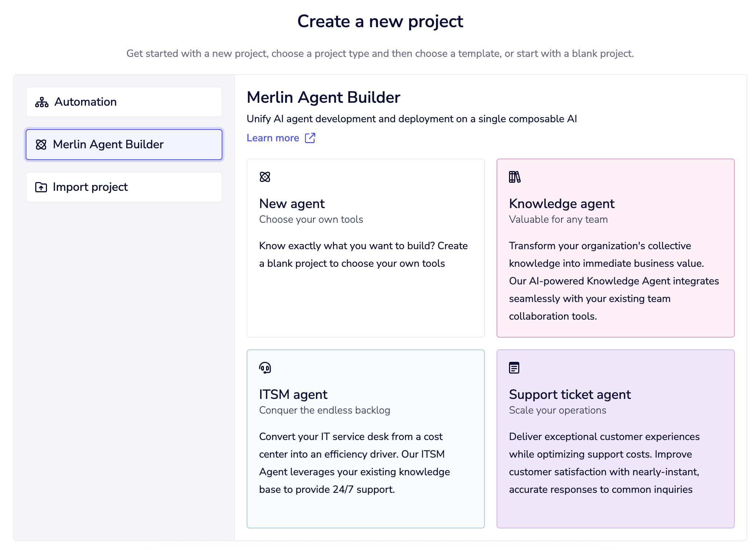
Task: Click the external link icon beside Learn more
Action: 310,138
